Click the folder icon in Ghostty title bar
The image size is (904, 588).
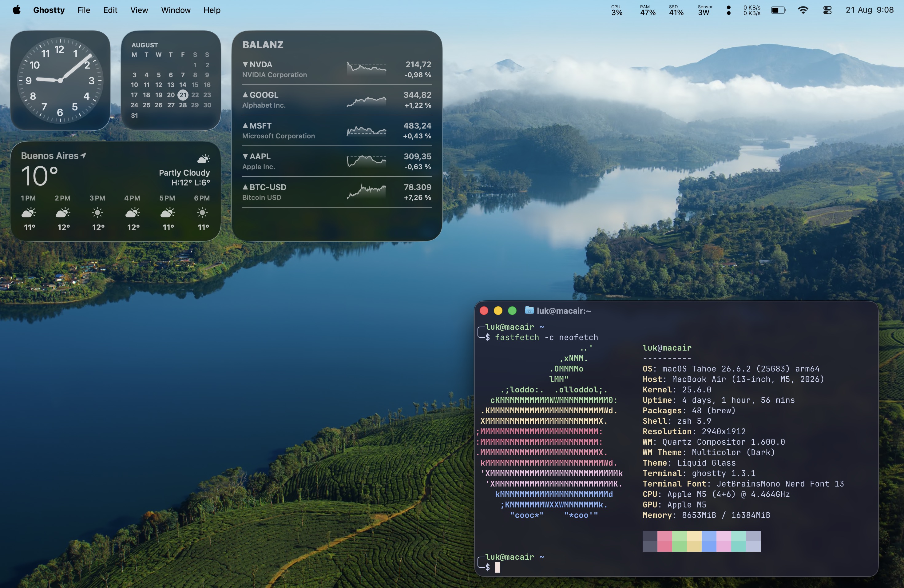point(529,310)
